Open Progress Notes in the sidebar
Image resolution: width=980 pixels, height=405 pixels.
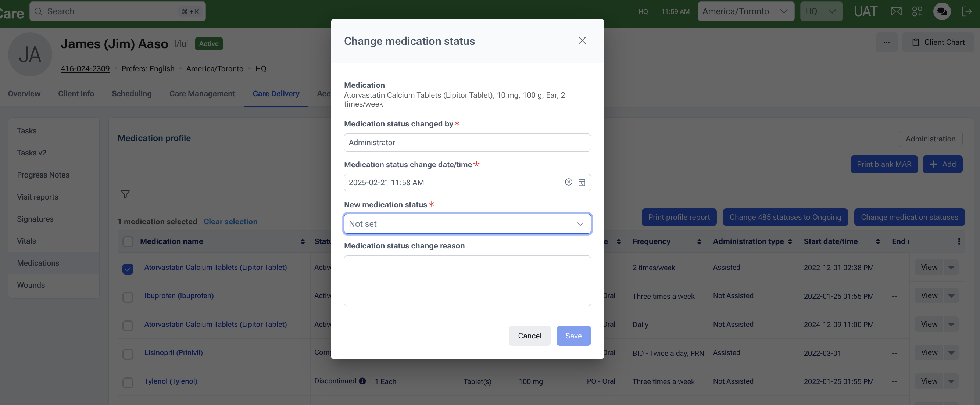point(43,175)
